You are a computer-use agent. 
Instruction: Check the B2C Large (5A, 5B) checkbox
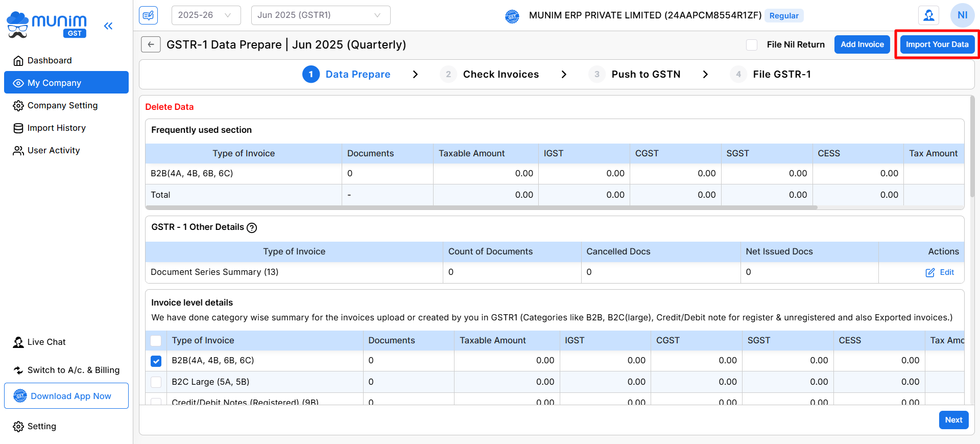pos(156,382)
